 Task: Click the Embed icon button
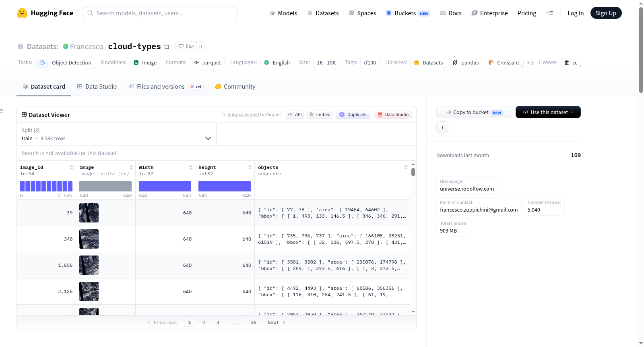click(x=320, y=114)
